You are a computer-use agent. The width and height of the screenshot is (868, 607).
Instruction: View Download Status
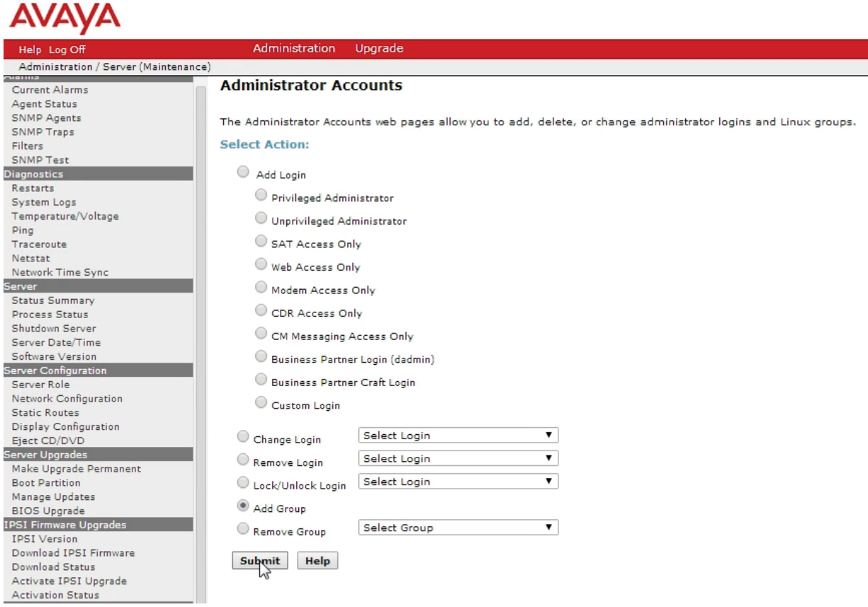coord(53,567)
